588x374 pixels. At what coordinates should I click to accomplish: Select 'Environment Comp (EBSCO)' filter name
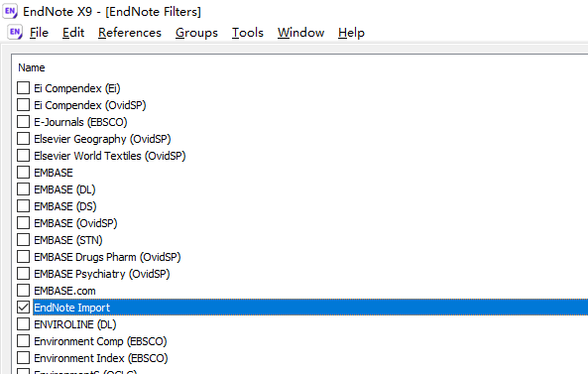100,341
